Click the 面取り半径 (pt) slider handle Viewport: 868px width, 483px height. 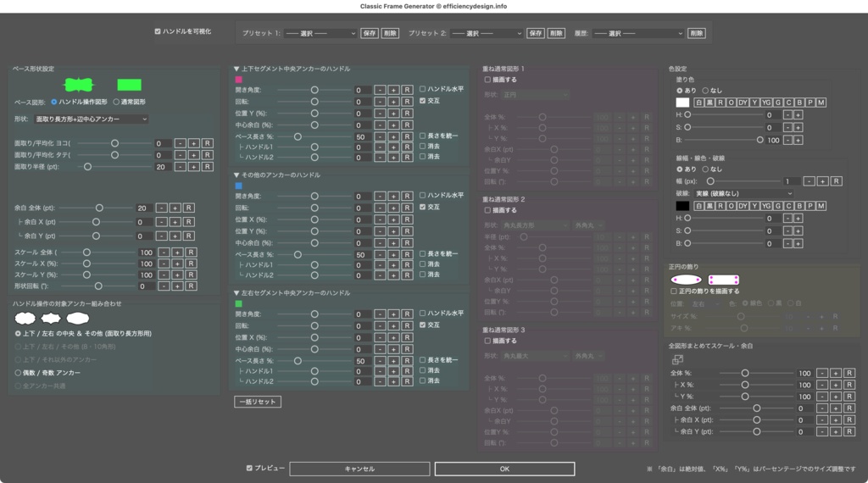pyautogui.click(x=87, y=167)
